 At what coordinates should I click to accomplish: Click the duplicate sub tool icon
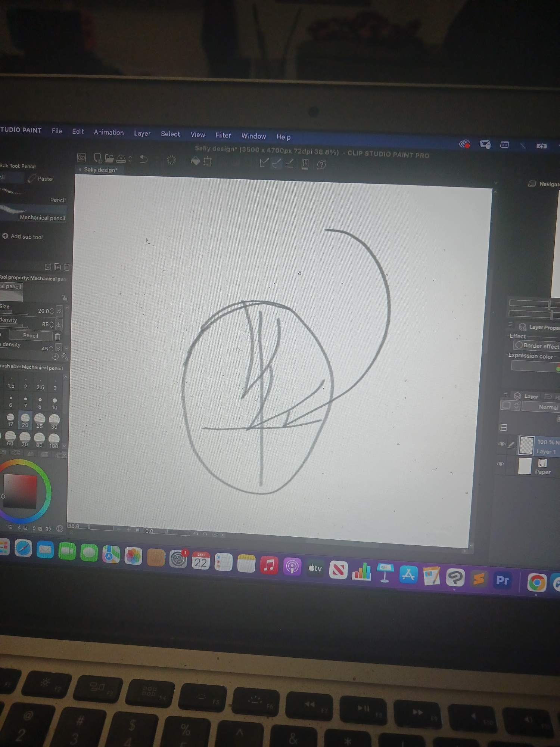pos(57,267)
